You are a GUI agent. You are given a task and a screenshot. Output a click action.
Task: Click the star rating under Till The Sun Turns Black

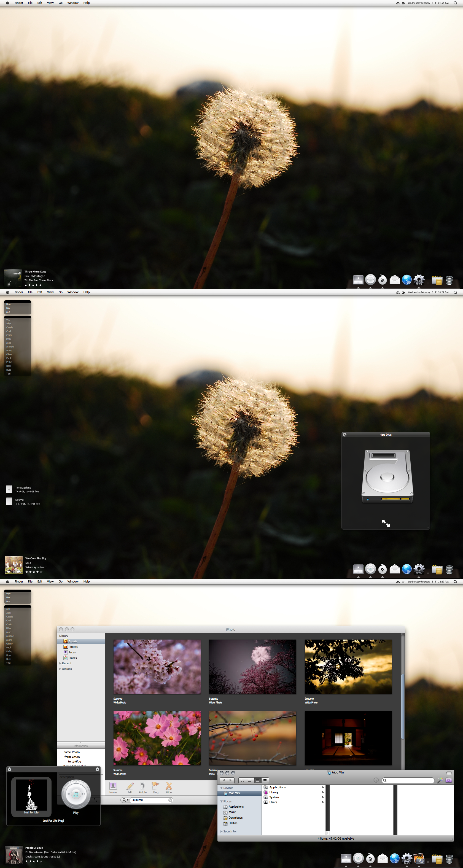click(x=33, y=285)
